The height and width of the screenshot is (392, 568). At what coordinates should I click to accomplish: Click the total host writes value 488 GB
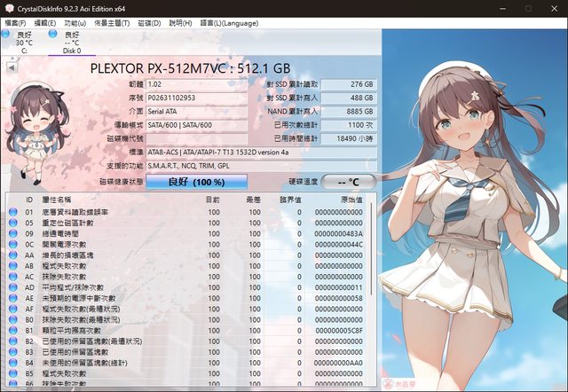tap(349, 98)
